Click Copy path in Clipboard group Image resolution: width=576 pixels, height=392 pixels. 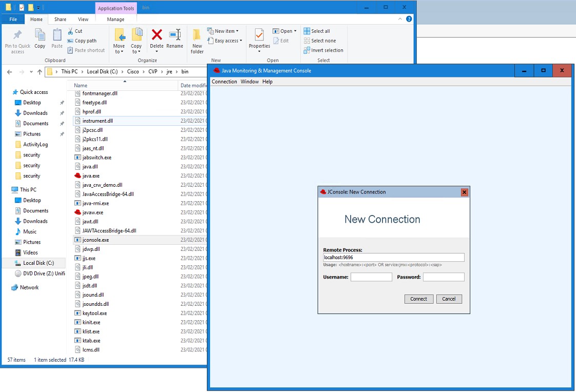point(82,41)
